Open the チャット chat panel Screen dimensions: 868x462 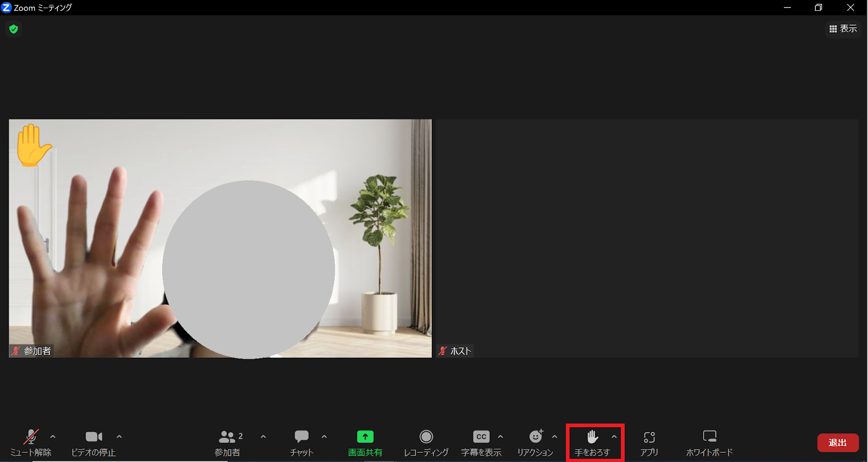pyautogui.click(x=302, y=443)
